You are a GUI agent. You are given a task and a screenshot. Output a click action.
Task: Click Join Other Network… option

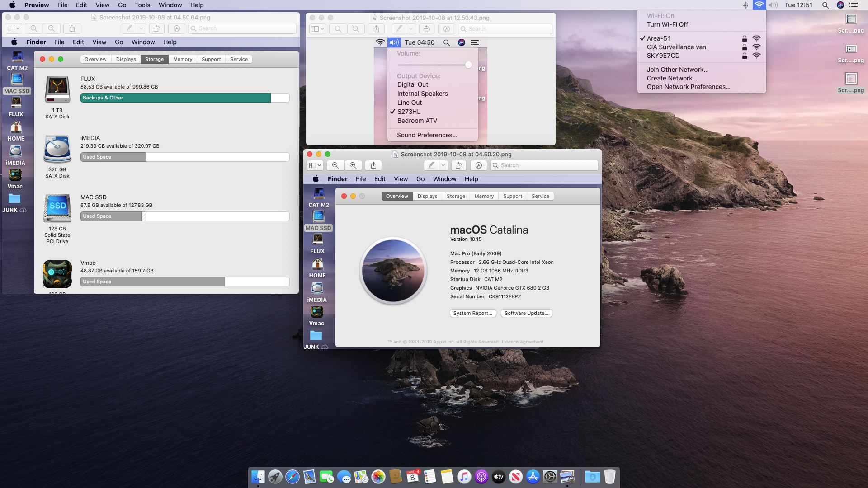pyautogui.click(x=677, y=70)
